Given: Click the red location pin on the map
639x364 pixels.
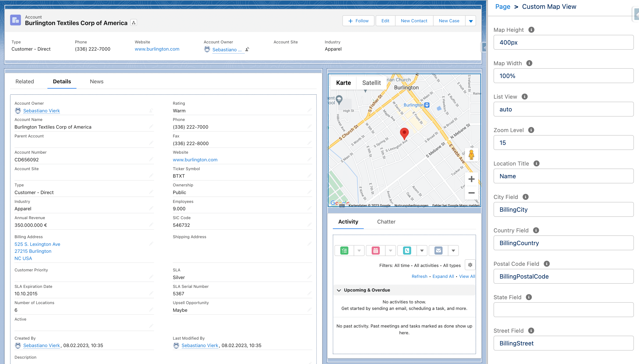Looking at the screenshot, I should coord(404,134).
